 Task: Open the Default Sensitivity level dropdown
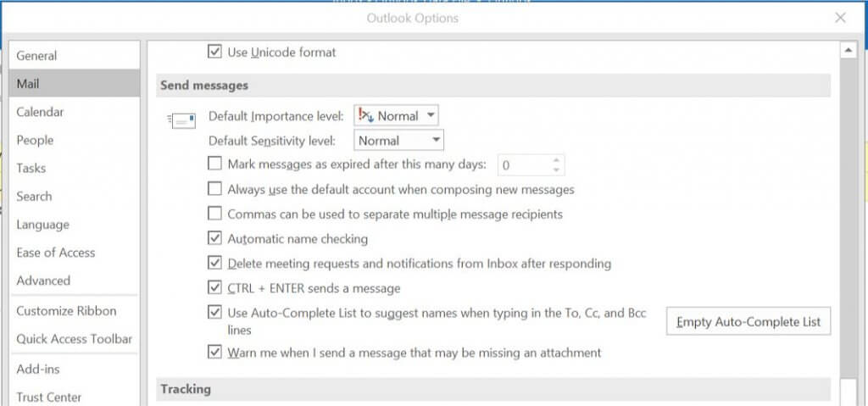pyautogui.click(x=398, y=141)
